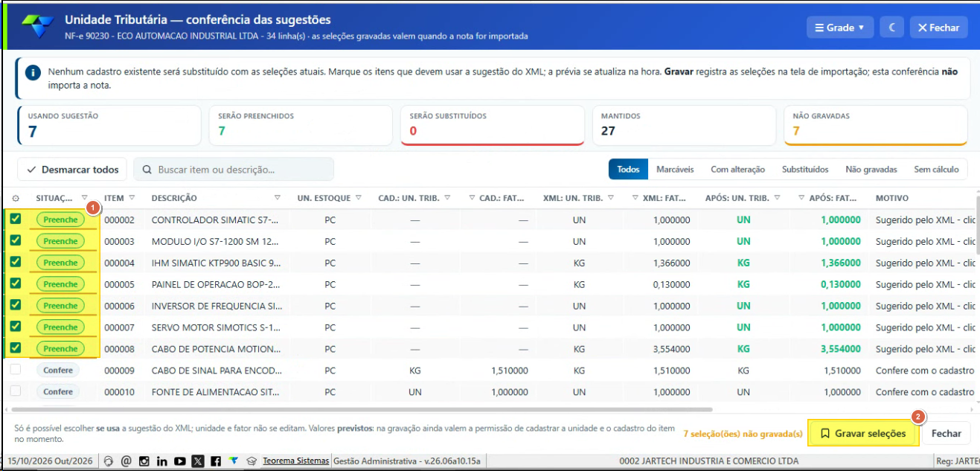Click the header Fechar button
Viewport: 980px width, 471px height.
point(938,28)
